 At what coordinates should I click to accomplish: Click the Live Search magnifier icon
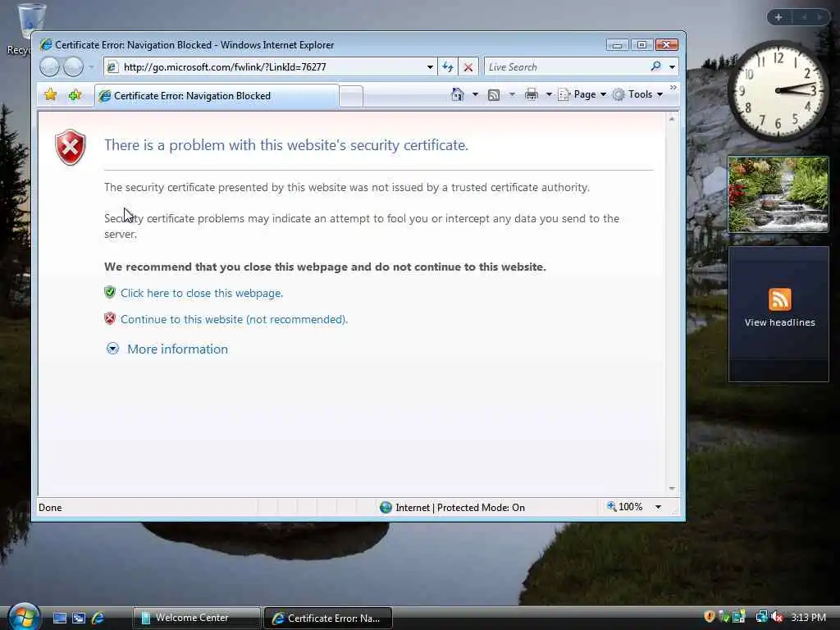(x=655, y=66)
